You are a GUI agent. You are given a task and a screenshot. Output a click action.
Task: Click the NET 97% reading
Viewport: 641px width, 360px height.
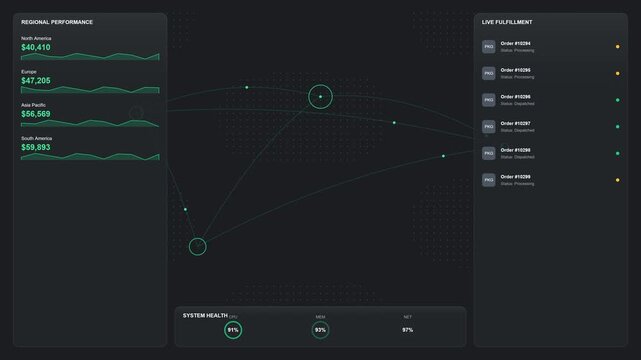[408, 330]
